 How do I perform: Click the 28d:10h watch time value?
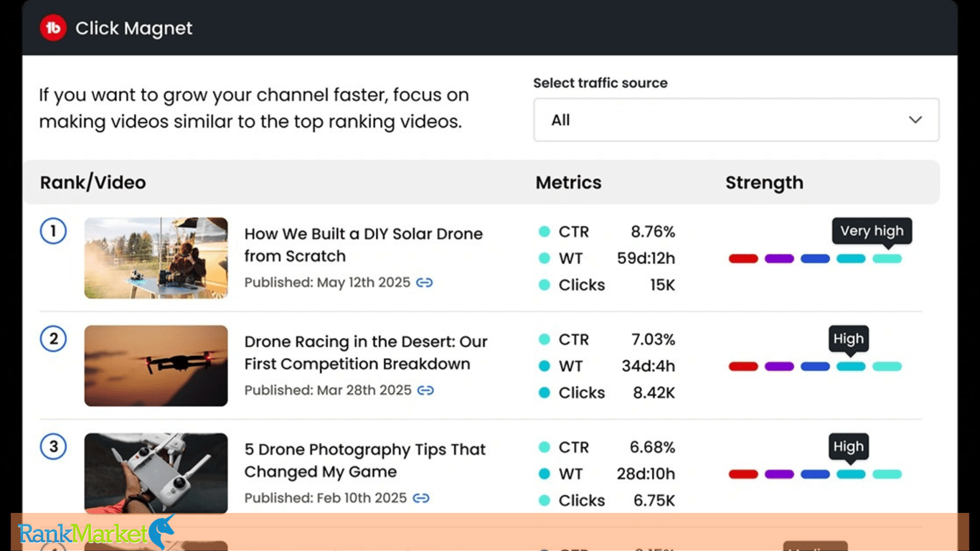(x=647, y=474)
